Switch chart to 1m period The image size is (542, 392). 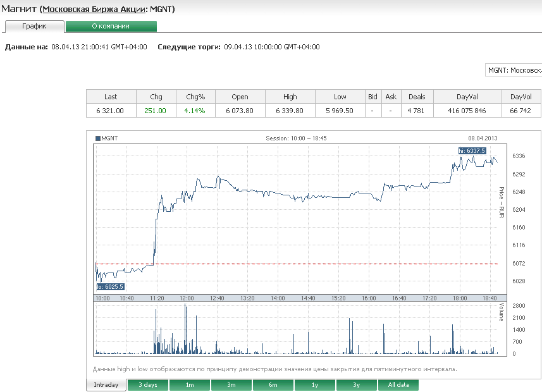tap(190, 385)
